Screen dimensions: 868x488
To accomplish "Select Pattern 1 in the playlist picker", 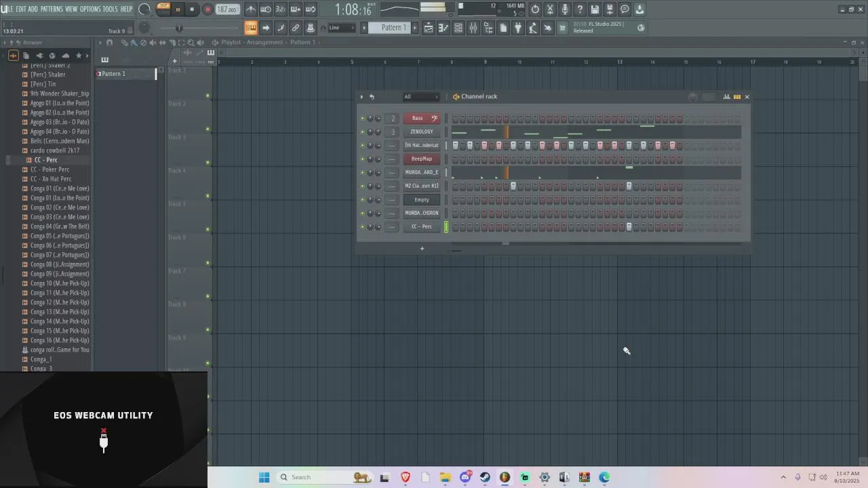I will [x=125, y=74].
